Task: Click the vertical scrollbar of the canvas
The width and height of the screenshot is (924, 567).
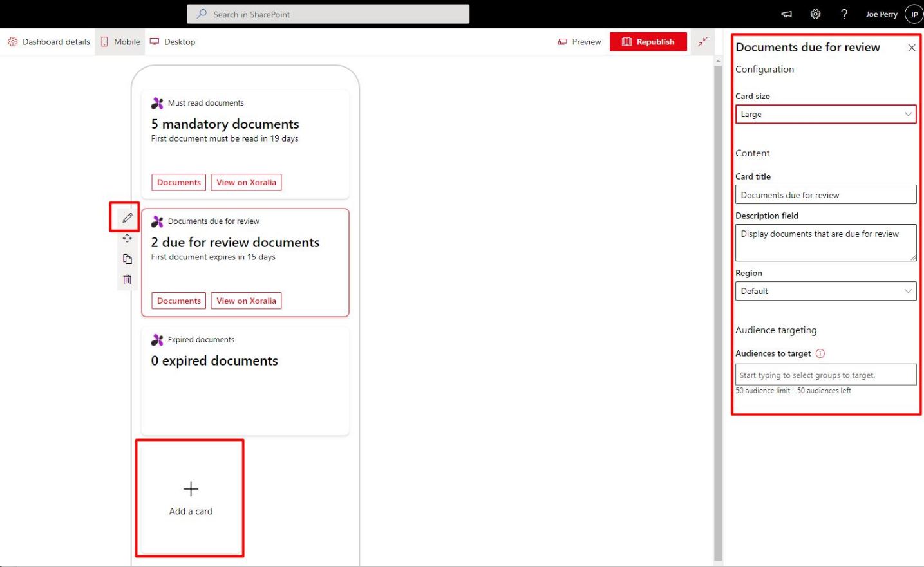Action: point(719,312)
